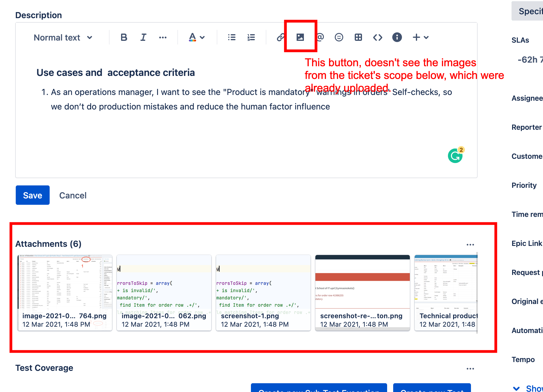Open the Technical product attachment
This screenshot has width=543, height=392.
coord(446,293)
